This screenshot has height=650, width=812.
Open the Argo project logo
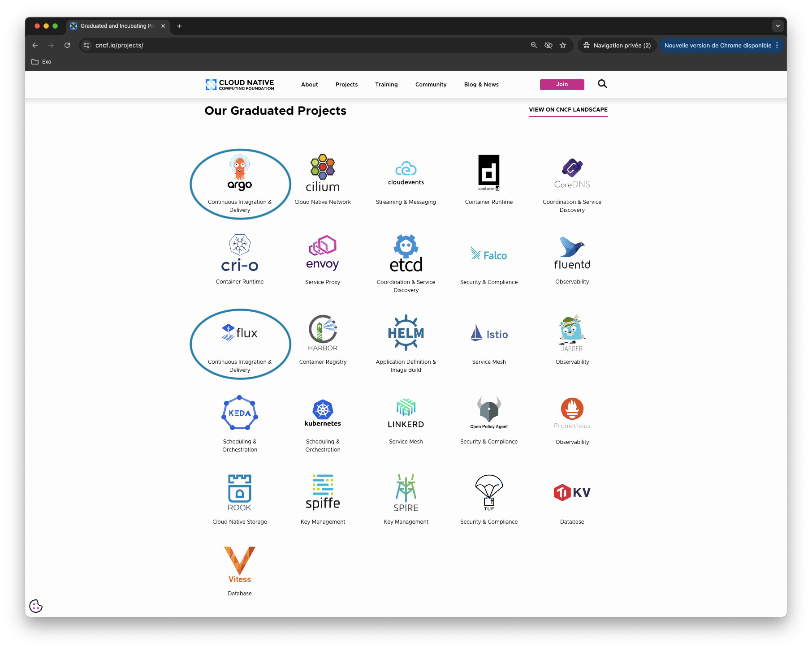[x=240, y=173]
